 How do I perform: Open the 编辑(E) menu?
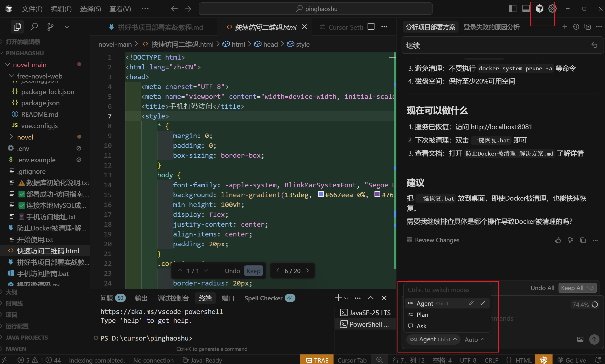61,9
